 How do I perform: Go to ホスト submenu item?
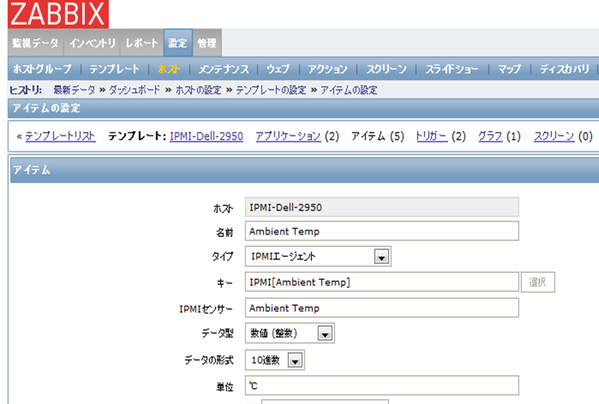[168, 69]
